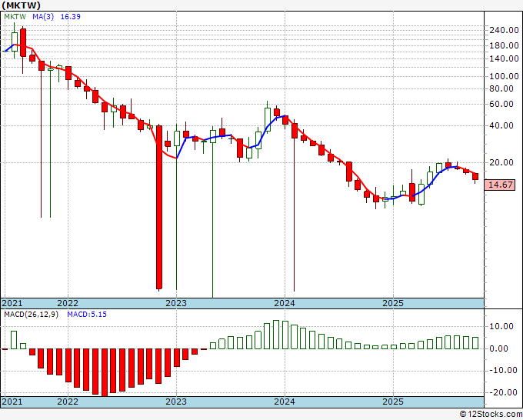The width and height of the screenshot is (523, 420).
Task: Click the 0.00 MACD axis label
Action: 498,348
